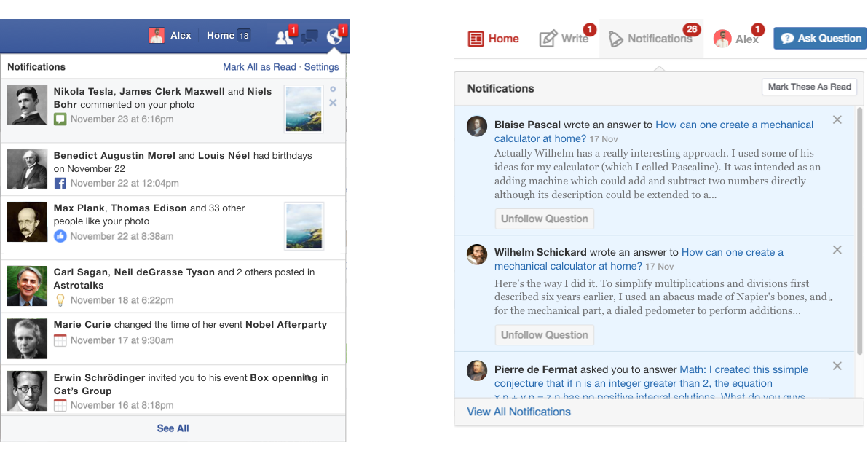Click the globe notifications icon
This screenshot has height=459, width=868.
click(334, 36)
